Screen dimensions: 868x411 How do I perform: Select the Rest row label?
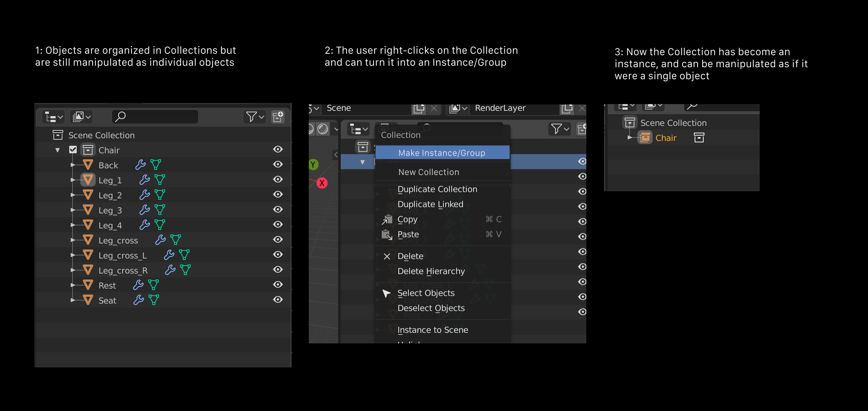pos(107,286)
